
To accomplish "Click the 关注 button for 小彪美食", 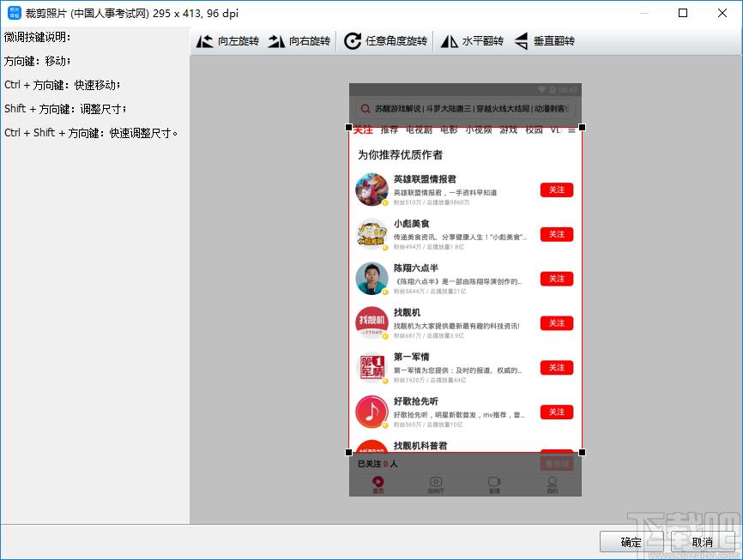I will tap(557, 234).
